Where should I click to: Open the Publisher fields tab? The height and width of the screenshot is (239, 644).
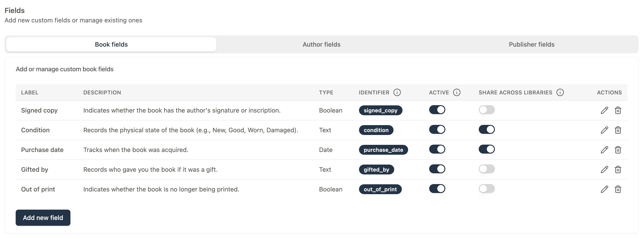(x=531, y=44)
